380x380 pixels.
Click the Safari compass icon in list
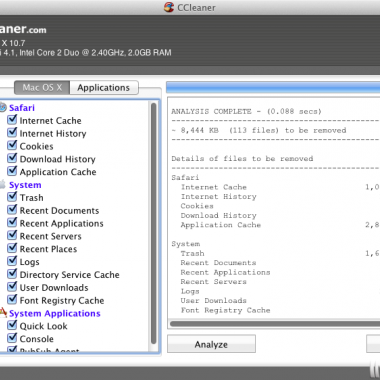tap(3, 107)
